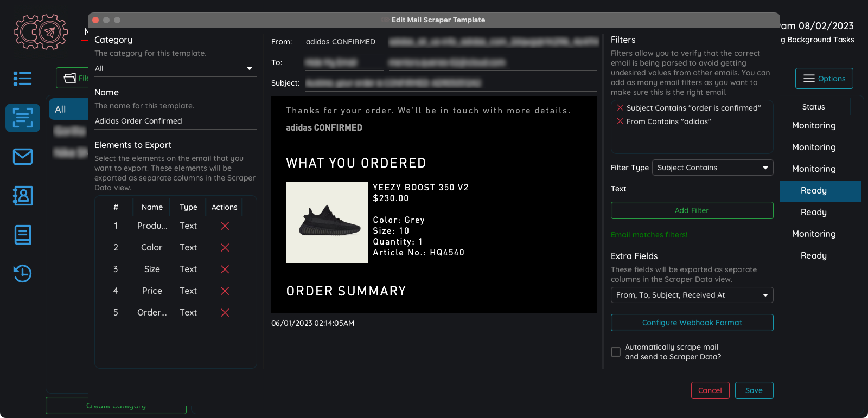The width and height of the screenshot is (868, 418).
Task: Click the 'WHAT YOU ORDERED' heading
Action: [356, 163]
